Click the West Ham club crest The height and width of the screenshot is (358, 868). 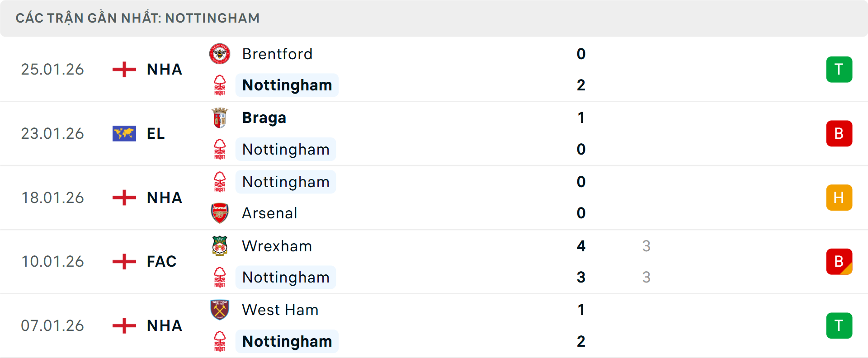pos(220,310)
